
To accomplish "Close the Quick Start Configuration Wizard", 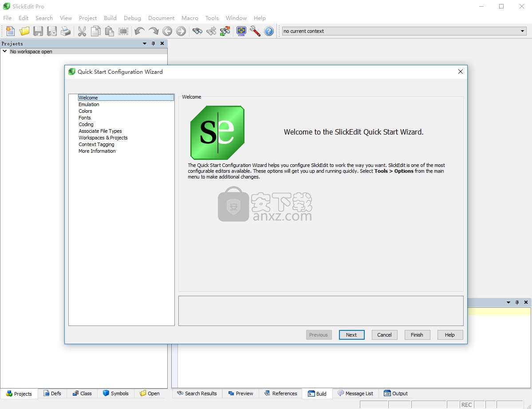I will coord(461,71).
